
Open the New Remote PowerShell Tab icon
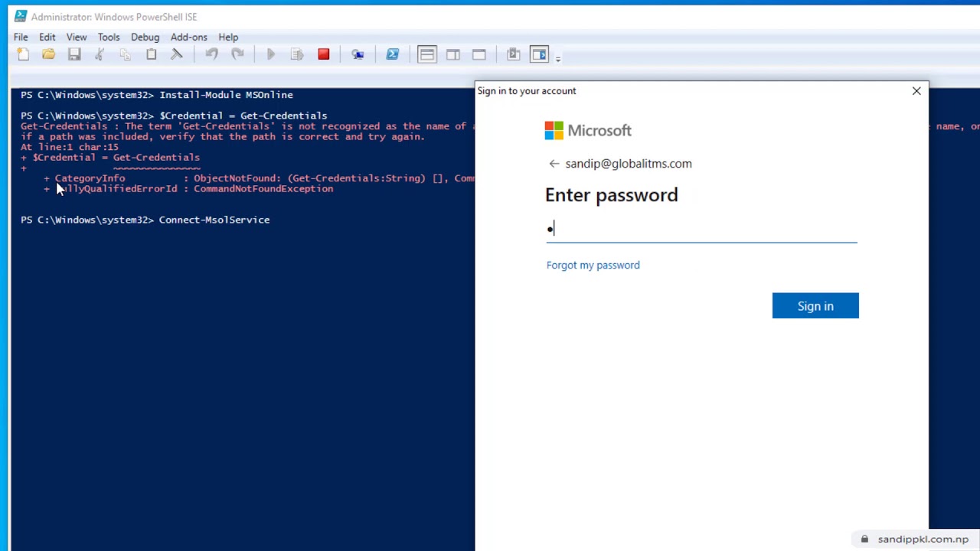(x=358, y=54)
